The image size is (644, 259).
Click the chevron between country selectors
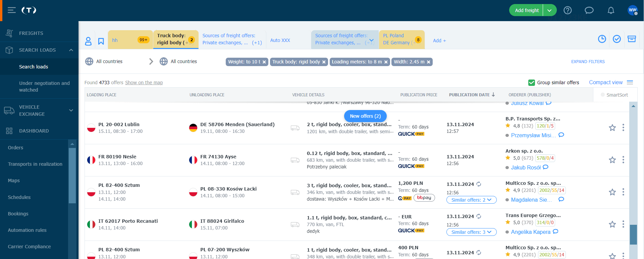151,61
